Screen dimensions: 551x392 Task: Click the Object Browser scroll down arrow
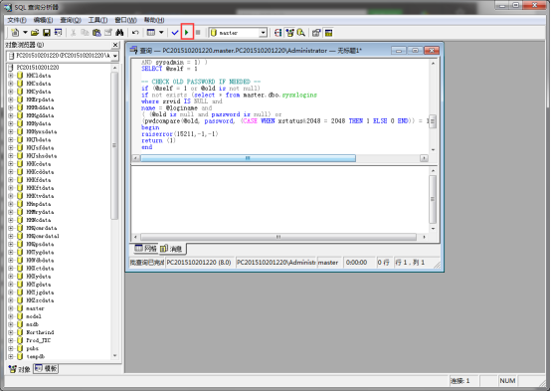pyautogui.click(x=115, y=356)
